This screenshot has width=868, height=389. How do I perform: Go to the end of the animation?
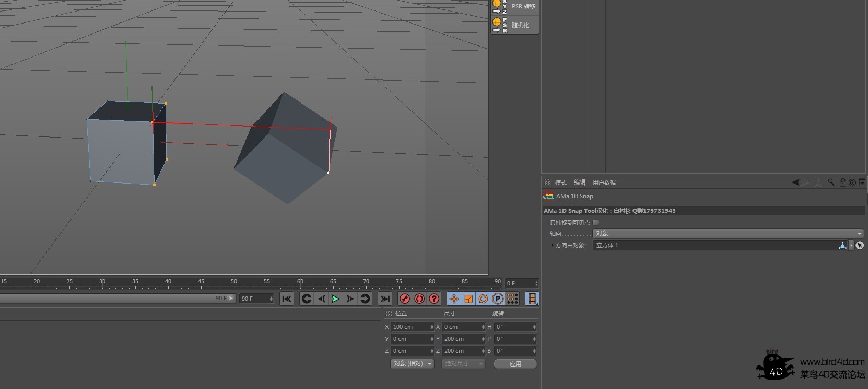385,299
